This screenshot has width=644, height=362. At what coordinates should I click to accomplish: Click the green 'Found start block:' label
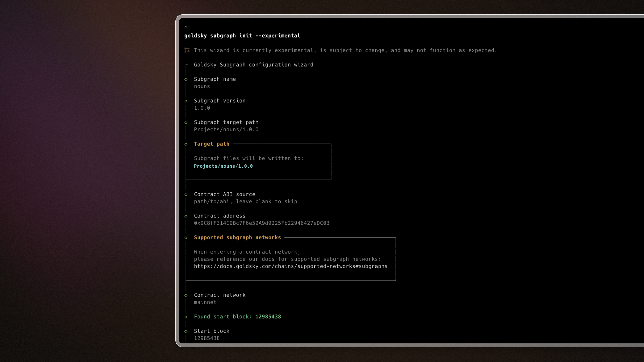pos(223,317)
